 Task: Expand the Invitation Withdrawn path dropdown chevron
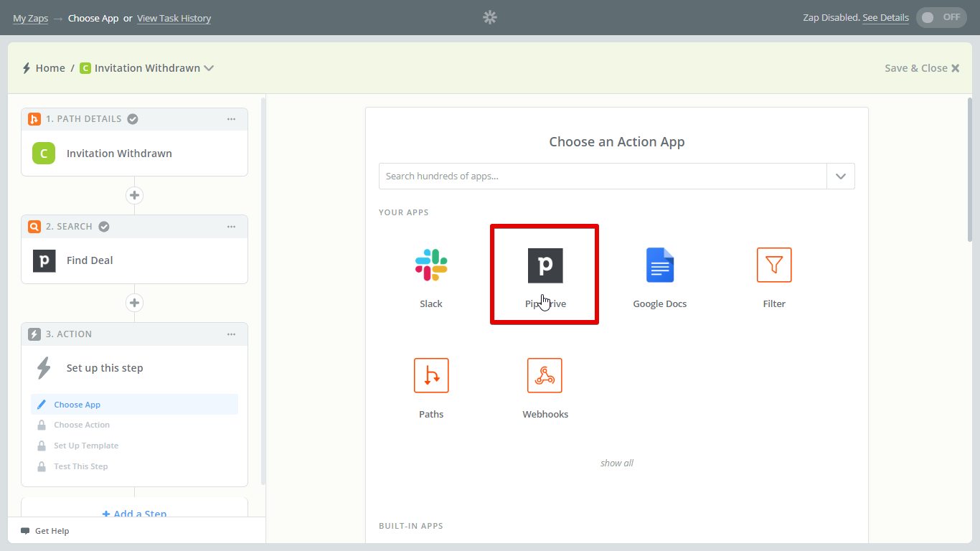coord(209,68)
